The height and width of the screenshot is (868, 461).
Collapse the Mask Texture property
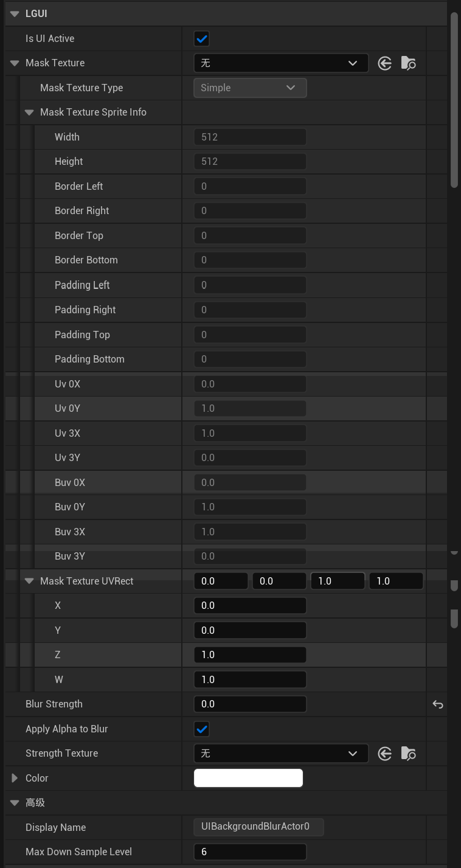tap(15, 63)
